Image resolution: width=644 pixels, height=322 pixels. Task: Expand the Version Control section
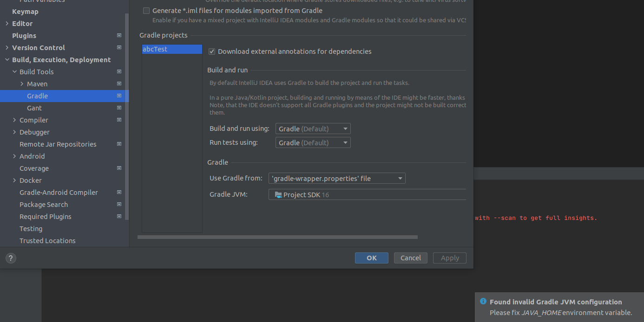7,47
